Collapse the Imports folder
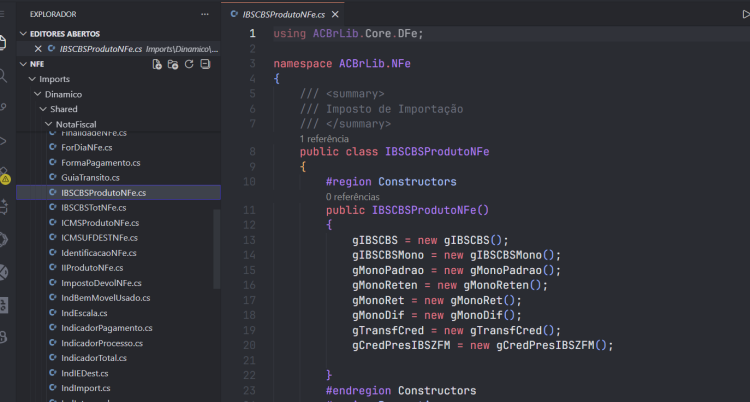Image resolution: width=750 pixels, height=402 pixels. click(32, 79)
